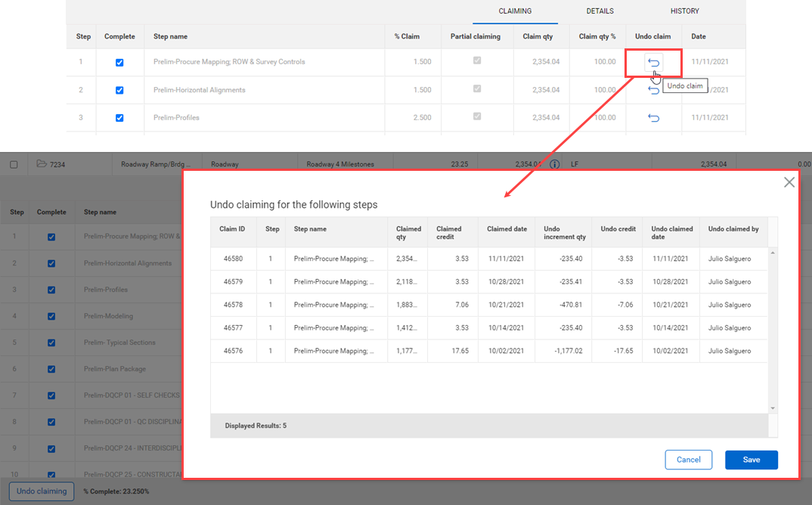The image size is (812, 505).
Task: Click undo claim arrow for Prelim-Profiles row
Action: point(654,118)
